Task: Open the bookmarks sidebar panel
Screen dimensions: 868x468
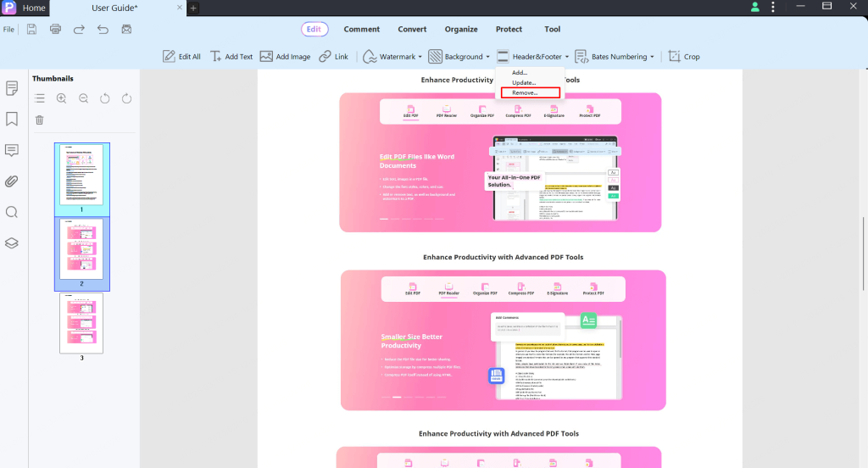Action: 12,119
